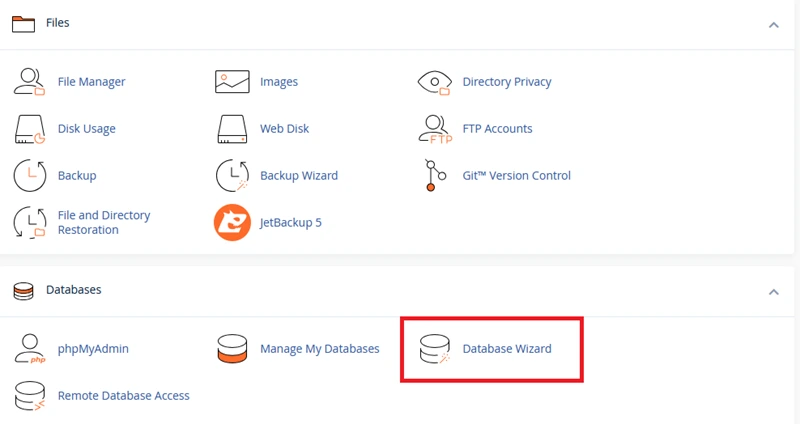800x424 pixels.
Task: Open the Backup link
Action: pyautogui.click(x=77, y=176)
